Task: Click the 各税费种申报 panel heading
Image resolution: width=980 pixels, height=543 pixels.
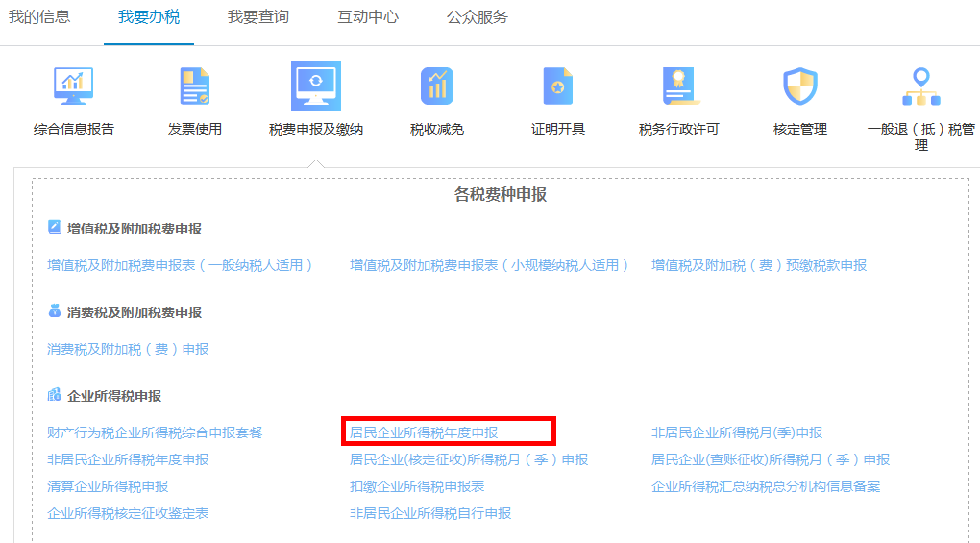Action: [500, 194]
